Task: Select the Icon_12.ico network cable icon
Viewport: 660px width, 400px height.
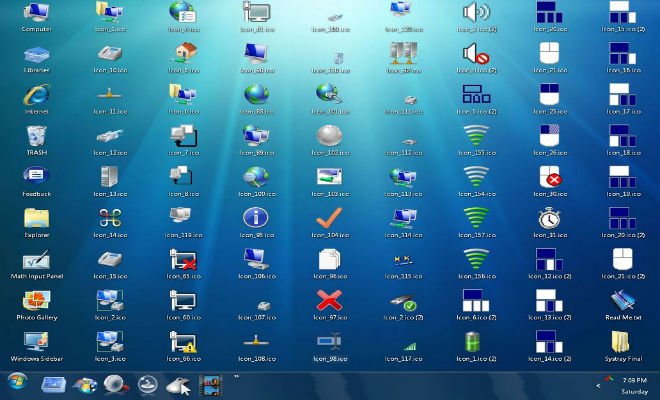Action: [110, 136]
